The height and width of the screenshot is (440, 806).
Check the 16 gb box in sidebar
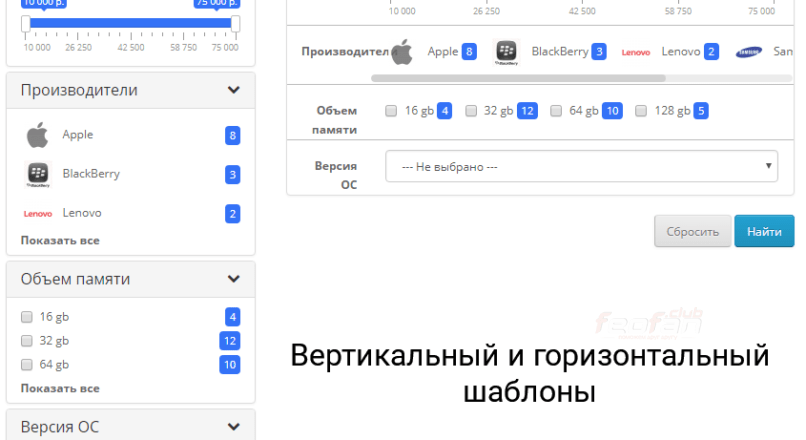pyautogui.click(x=27, y=317)
